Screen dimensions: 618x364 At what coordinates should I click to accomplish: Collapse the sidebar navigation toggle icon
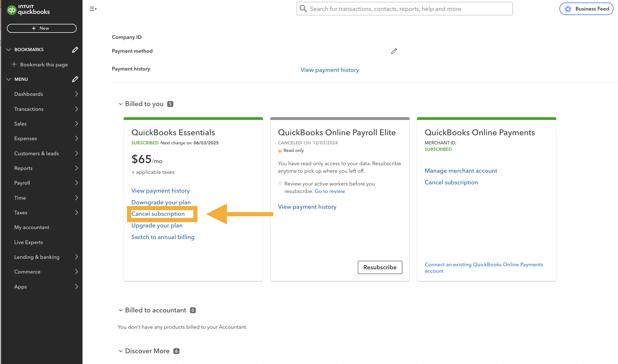click(93, 9)
